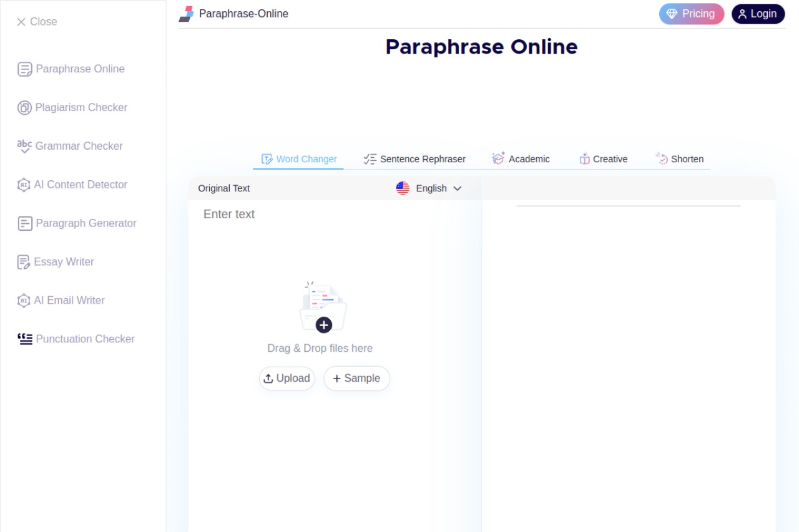Viewport: 799px width, 532px height.
Task: Open the Grammar Checker link
Action: pyautogui.click(x=79, y=147)
